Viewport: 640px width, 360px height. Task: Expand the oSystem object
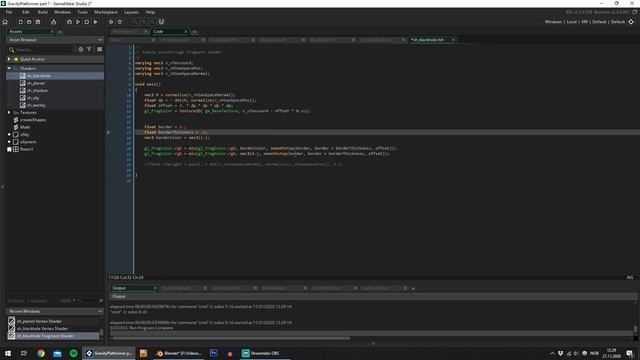point(9,142)
